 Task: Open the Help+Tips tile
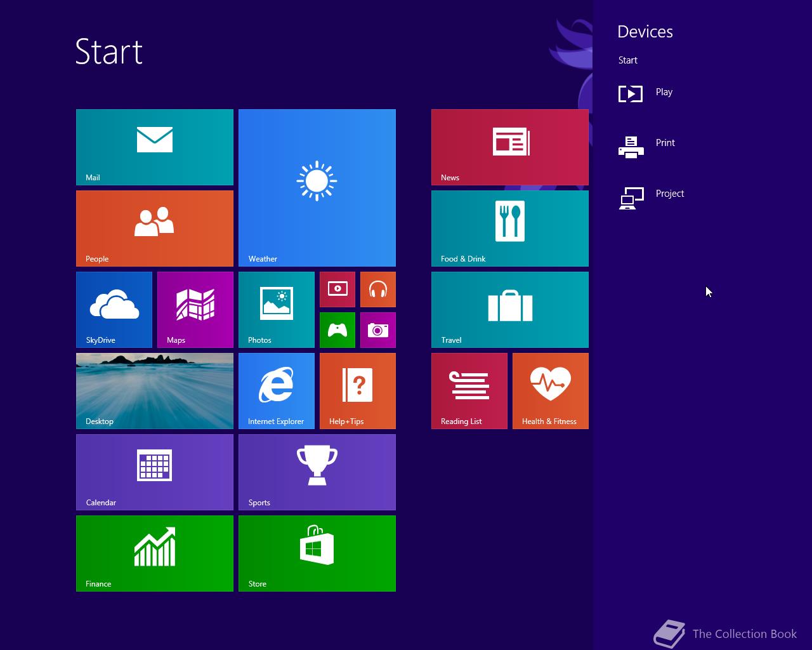click(x=358, y=391)
